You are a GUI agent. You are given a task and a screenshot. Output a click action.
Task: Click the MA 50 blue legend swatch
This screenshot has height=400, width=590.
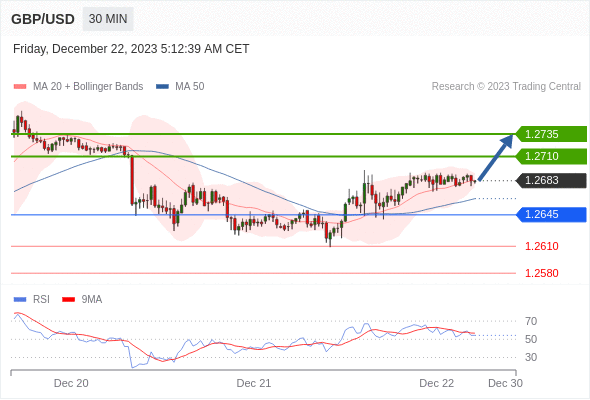click(162, 87)
